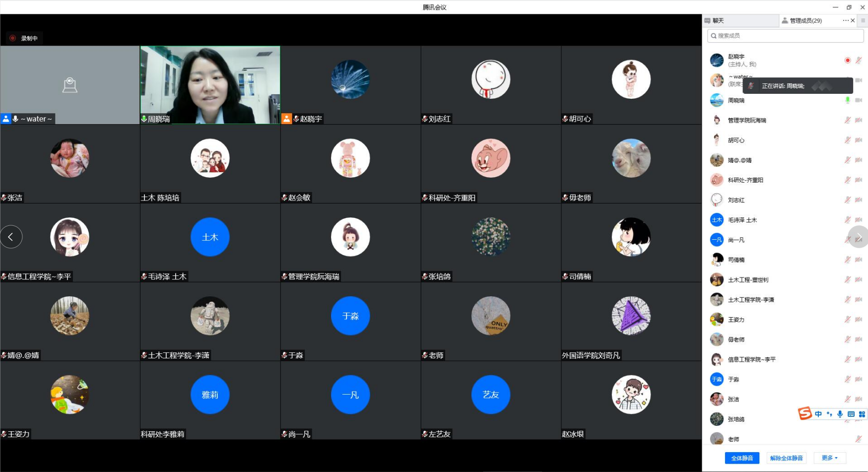Click Sogou input method S logo

coord(804,413)
